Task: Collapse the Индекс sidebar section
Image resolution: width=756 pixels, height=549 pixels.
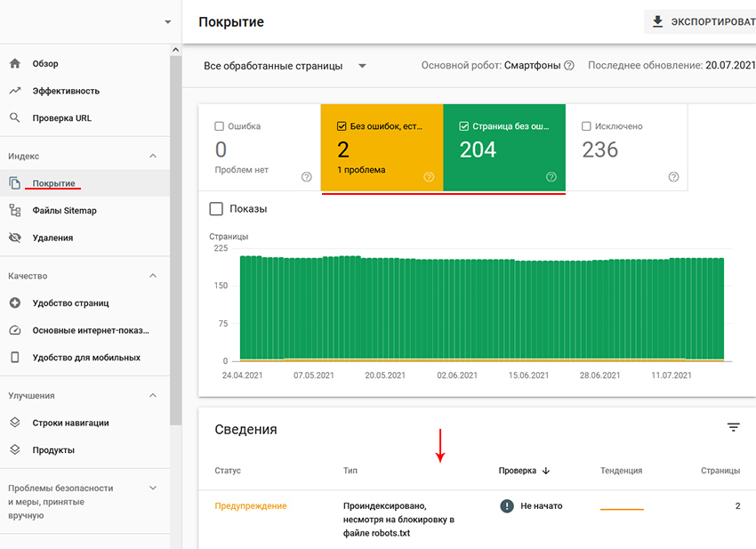Action: point(153,156)
